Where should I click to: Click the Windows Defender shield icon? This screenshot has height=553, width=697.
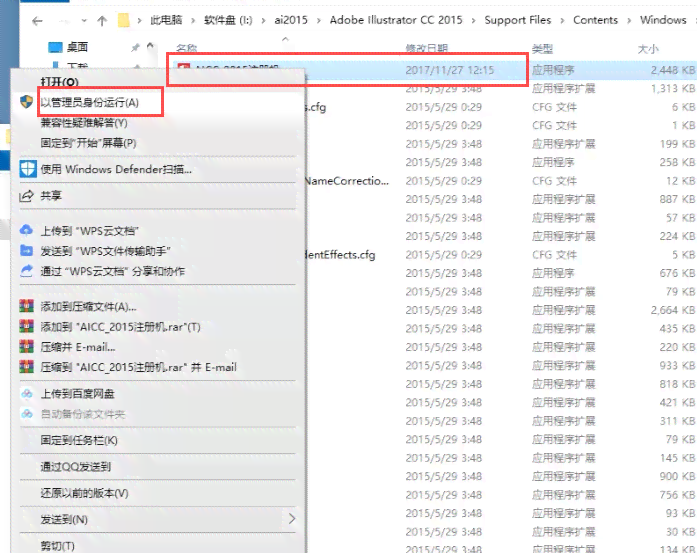(x=28, y=169)
